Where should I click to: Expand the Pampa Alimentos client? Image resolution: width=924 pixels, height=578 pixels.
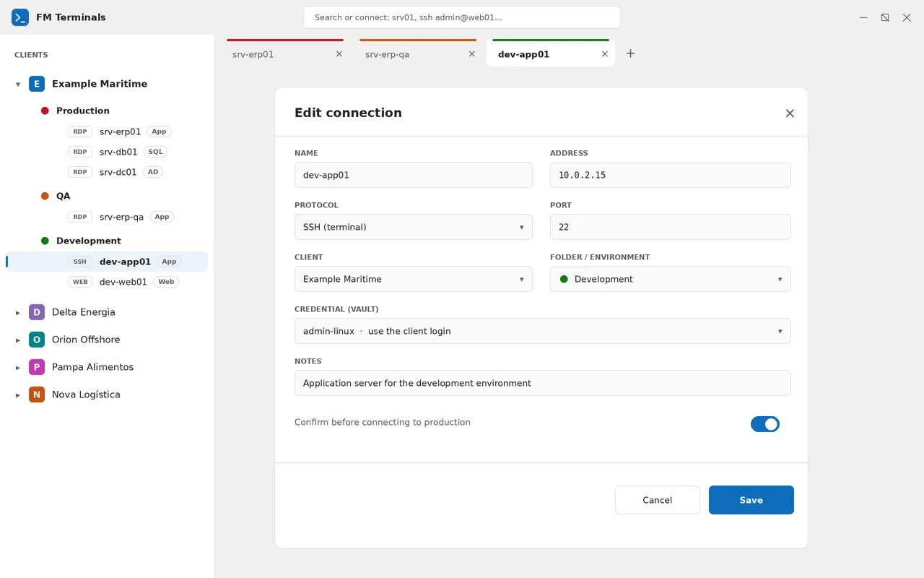(x=18, y=368)
